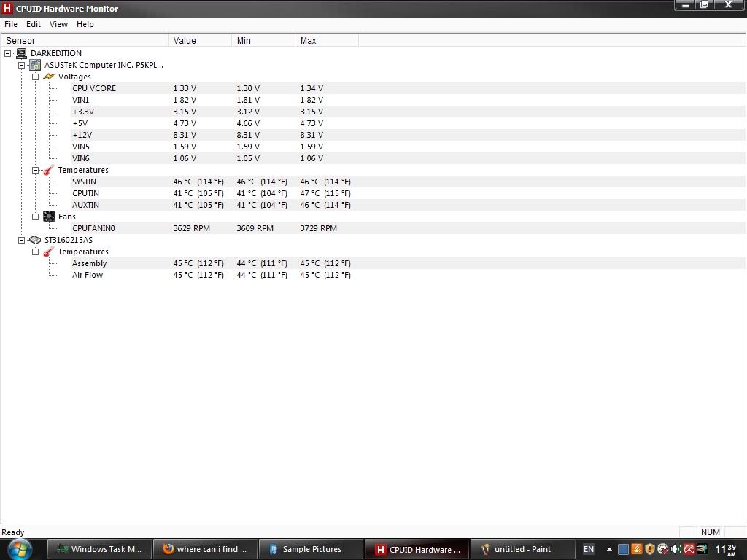Click the gauge tray icon with red X

[662, 549]
